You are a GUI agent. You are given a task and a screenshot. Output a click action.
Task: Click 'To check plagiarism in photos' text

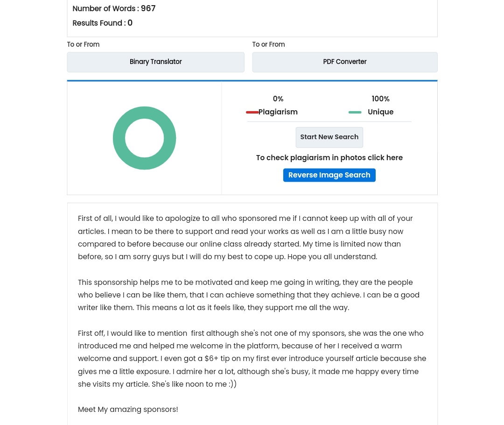[x=329, y=158]
